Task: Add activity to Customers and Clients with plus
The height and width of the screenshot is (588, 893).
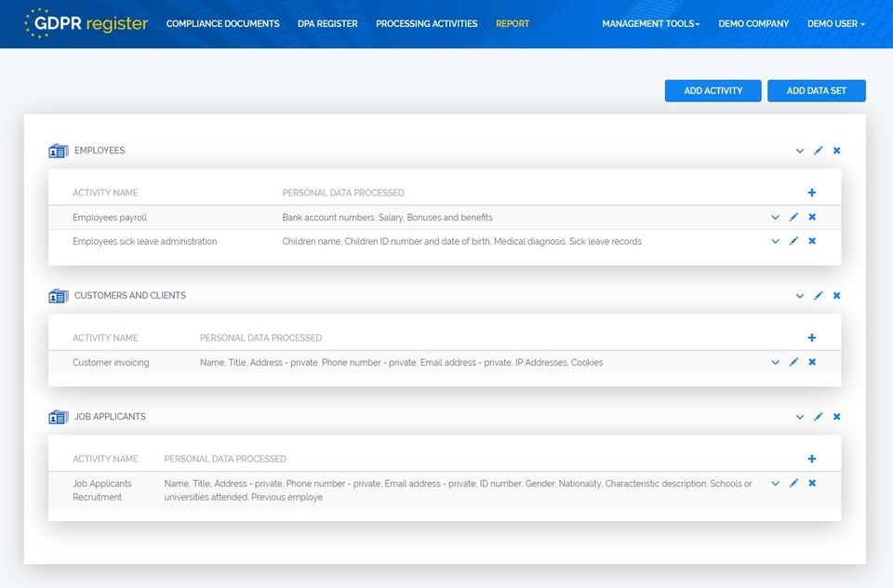Action: pos(811,338)
